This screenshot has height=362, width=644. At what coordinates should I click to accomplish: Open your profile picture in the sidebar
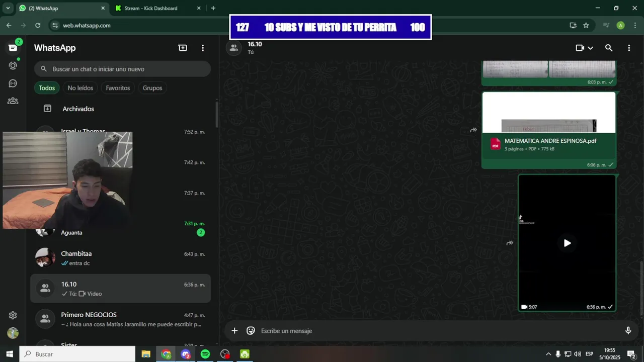[x=13, y=333]
